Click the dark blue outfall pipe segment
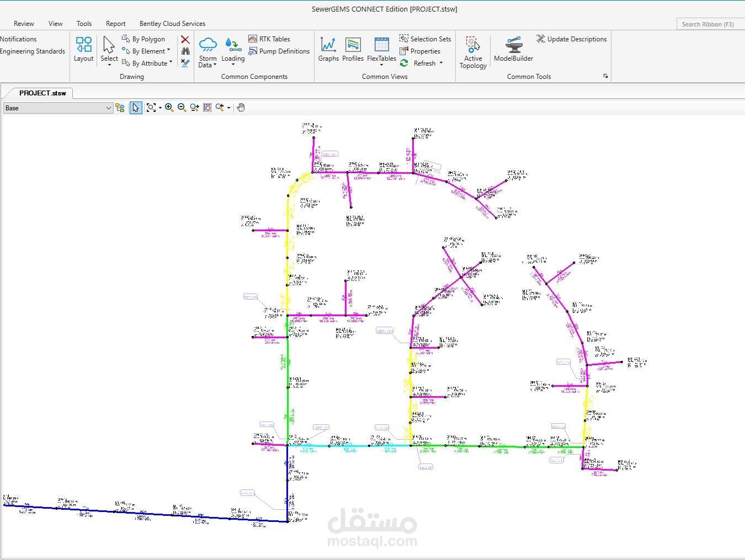 (143, 513)
